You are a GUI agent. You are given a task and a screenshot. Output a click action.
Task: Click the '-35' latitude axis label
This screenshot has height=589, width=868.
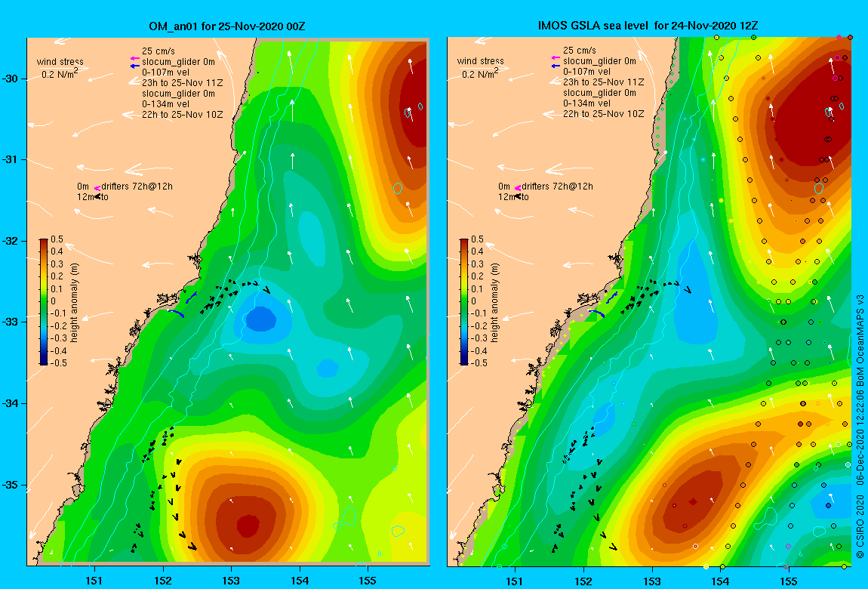(x=11, y=484)
